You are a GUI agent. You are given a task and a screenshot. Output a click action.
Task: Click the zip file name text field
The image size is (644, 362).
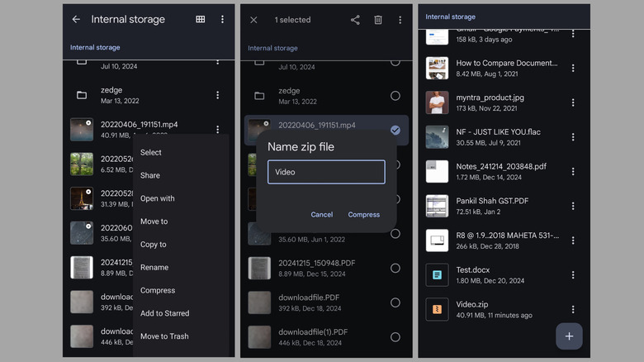326,172
